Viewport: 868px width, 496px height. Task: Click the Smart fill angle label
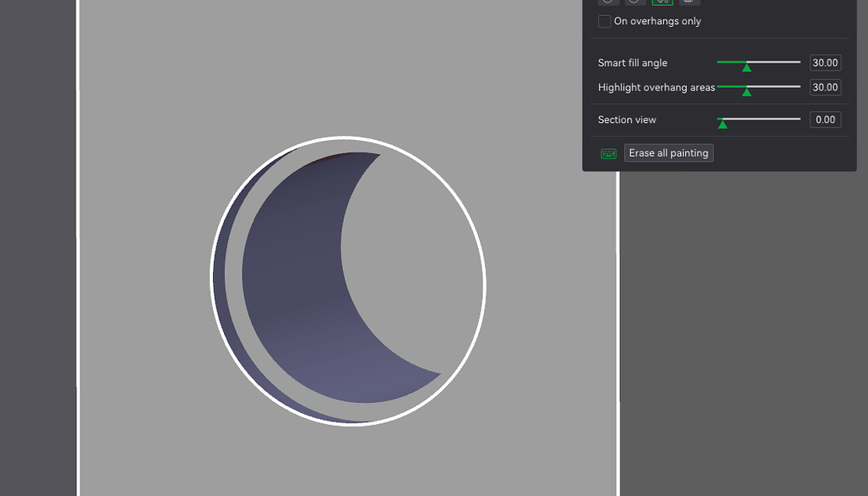[632, 63]
